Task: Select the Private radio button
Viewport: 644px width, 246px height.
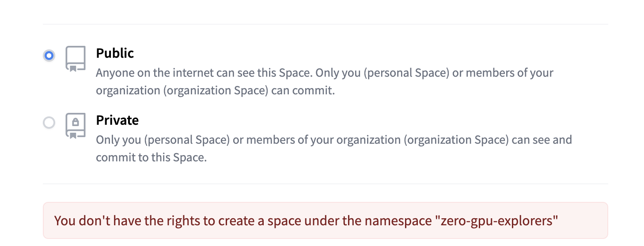Action: 49,123
